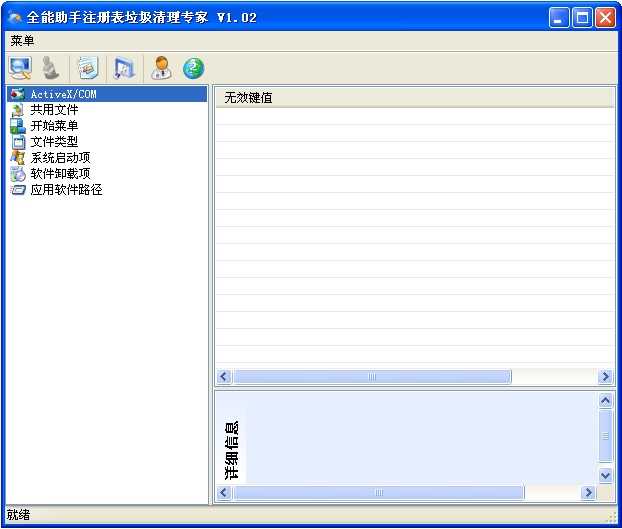622x529 pixels.
Task: Maximize the registry cleaner window
Action: tap(582, 18)
